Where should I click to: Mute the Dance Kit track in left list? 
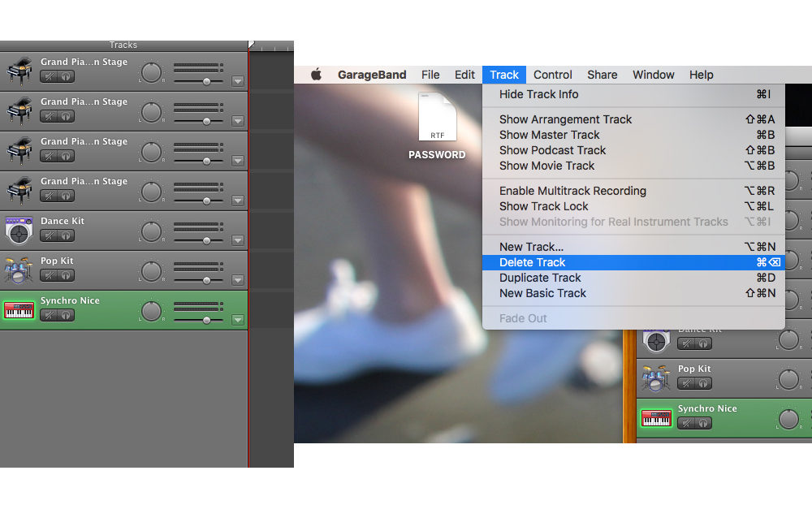click(x=49, y=235)
